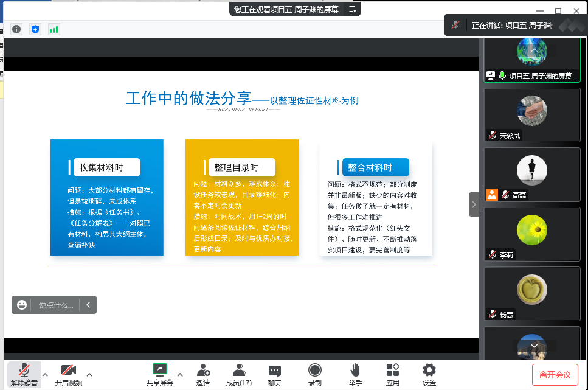Open the blue encryption shield icon
The width and height of the screenshot is (588, 390).
click(35, 29)
